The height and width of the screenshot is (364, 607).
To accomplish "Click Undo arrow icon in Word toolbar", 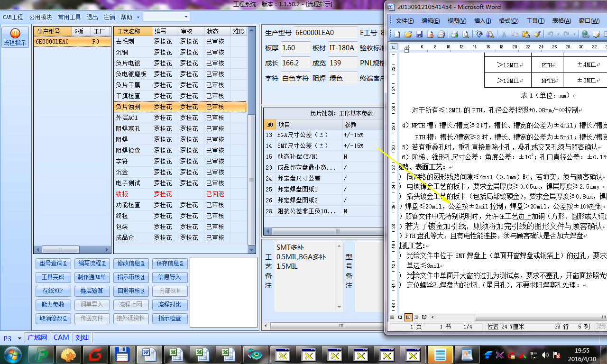I will (550, 34).
